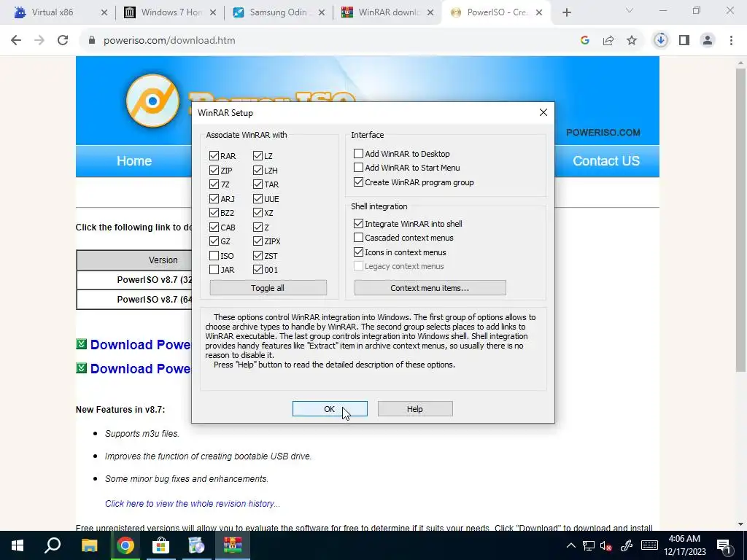Open Microsoft Store from taskbar
The image size is (747, 560).
(161, 545)
